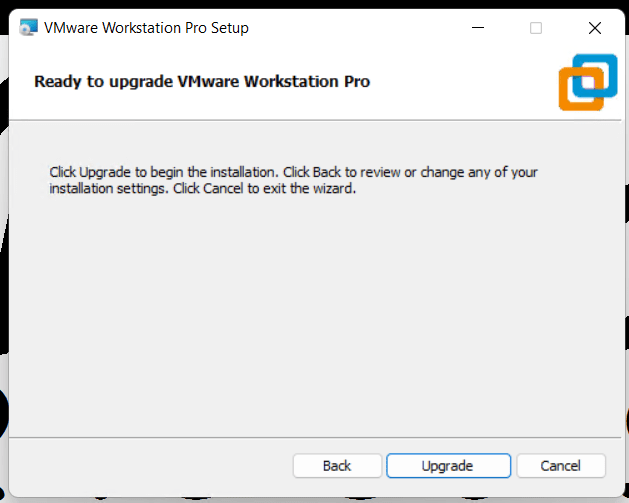Click the greyed-out maximize button

coord(536,28)
